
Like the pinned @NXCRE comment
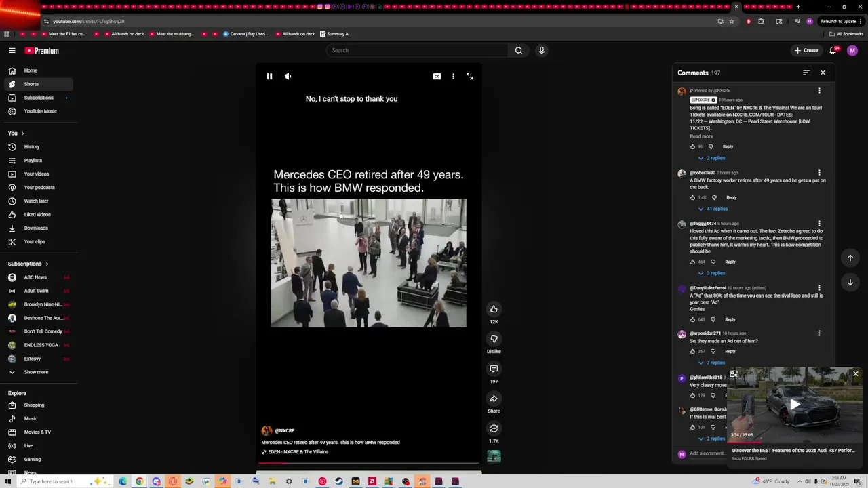692,146
